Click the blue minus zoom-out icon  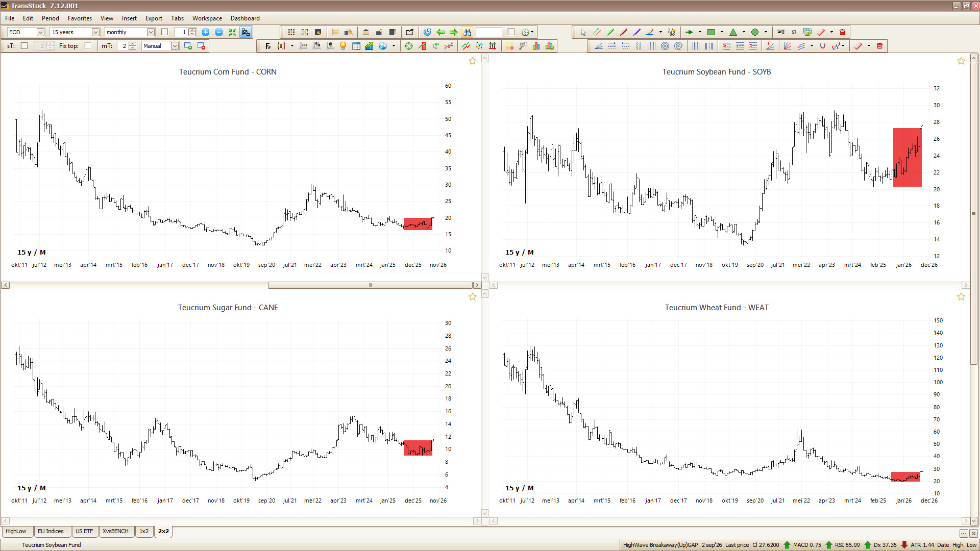coord(219,32)
